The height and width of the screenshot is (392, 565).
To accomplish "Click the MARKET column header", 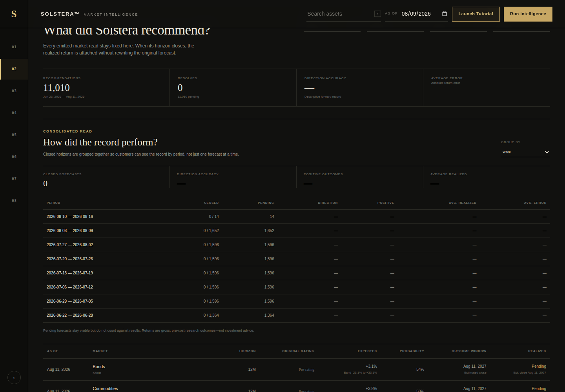I will (x=100, y=351).
